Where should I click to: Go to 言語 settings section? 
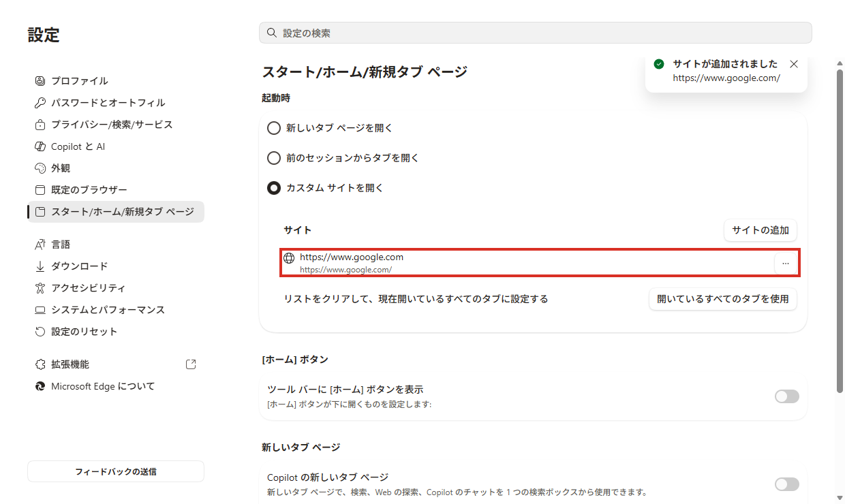point(115,245)
